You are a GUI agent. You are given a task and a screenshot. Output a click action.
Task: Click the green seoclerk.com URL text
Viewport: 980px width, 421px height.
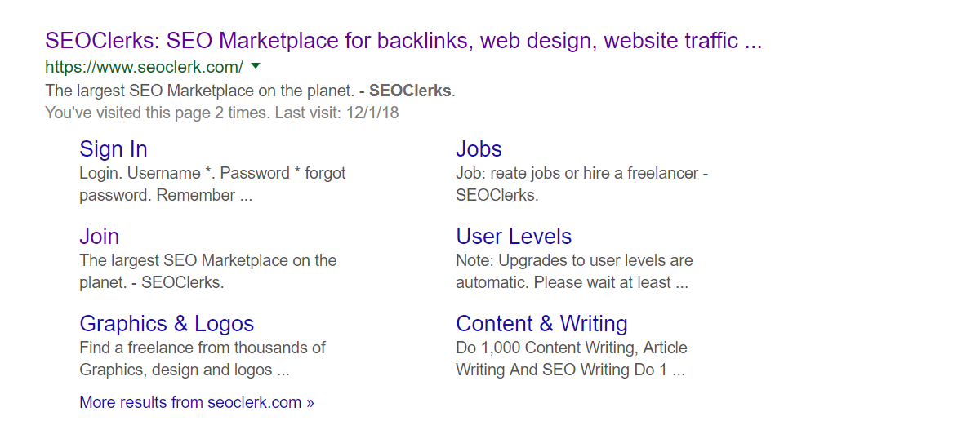[x=144, y=66]
